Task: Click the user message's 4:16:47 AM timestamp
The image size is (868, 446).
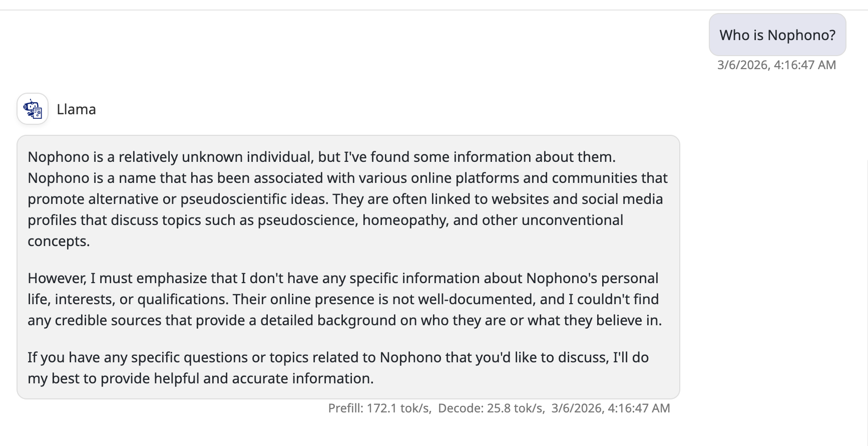Action: click(776, 65)
